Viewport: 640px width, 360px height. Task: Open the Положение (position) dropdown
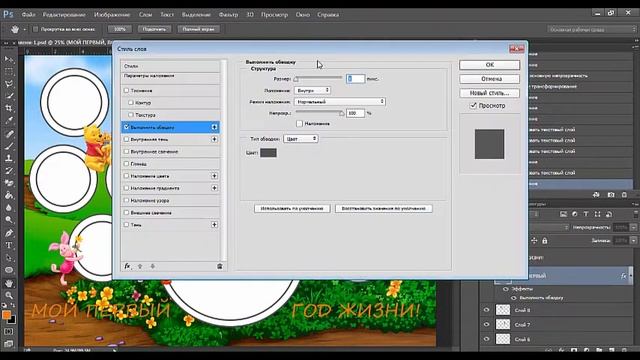click(312, 90)
